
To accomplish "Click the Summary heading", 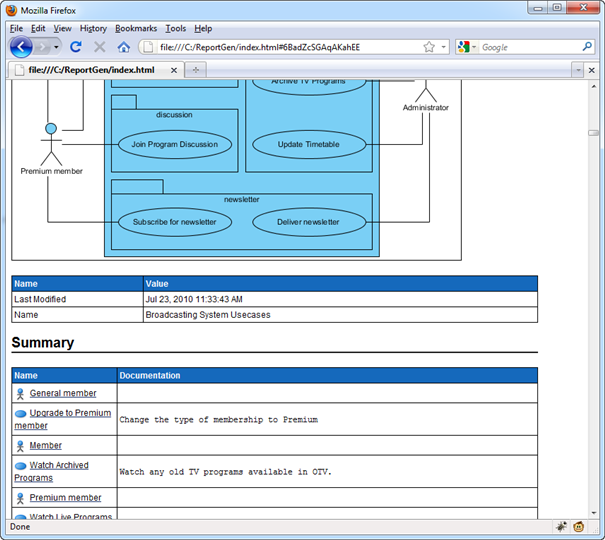I will [43, 343].
